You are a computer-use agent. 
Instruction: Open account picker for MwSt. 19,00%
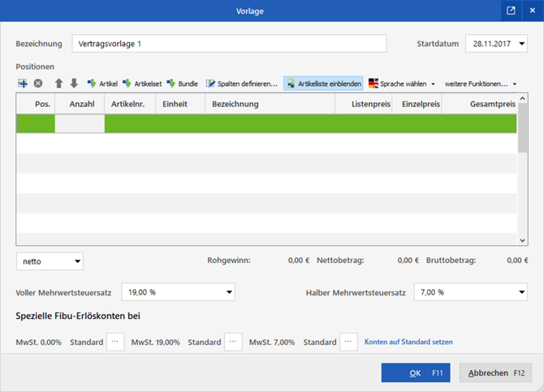pyautogui.click(x=233, y=342)
